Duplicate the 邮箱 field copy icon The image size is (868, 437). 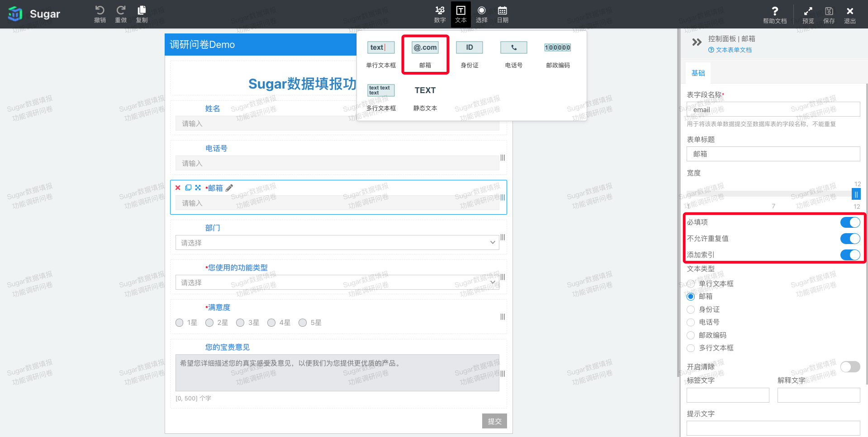(x=188, y=188)
